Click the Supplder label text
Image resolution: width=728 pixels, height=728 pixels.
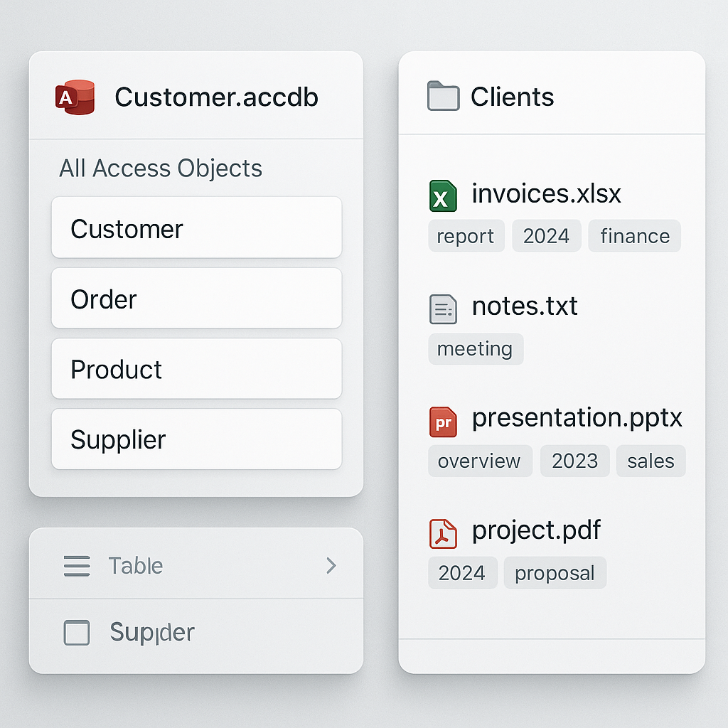point(152,632)
